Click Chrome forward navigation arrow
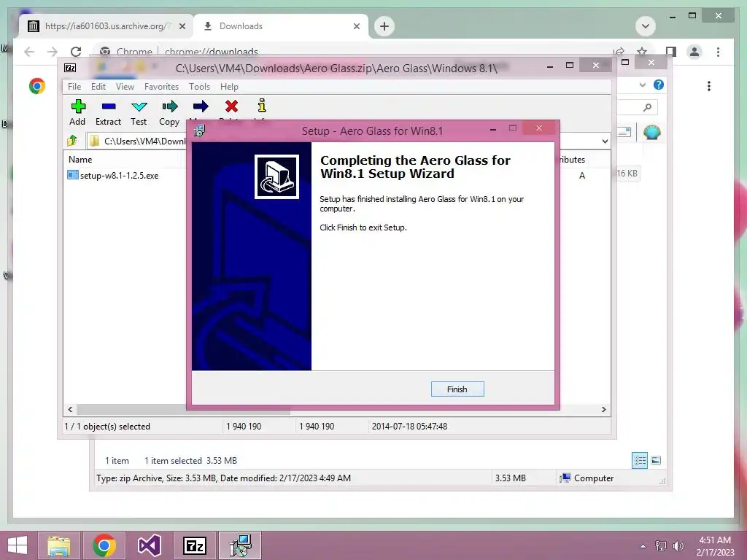The width and height of the screenshot is (747, 560). point(53,52)
